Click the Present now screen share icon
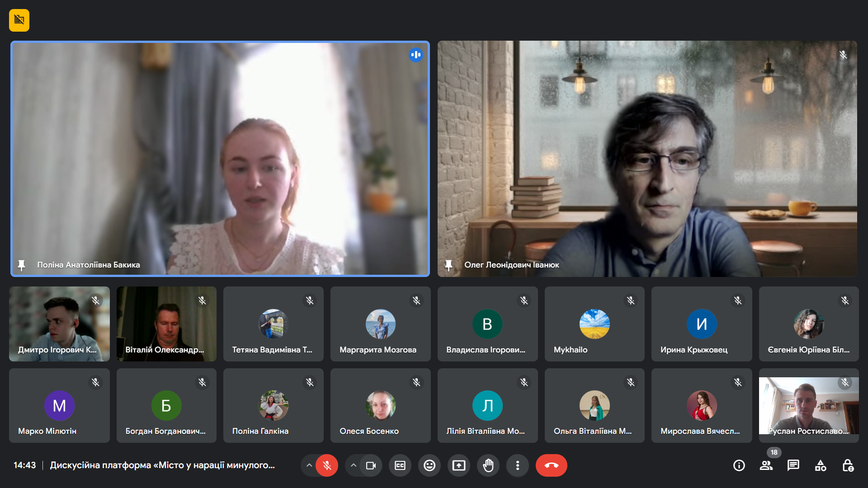 click(x=458, y=465)
